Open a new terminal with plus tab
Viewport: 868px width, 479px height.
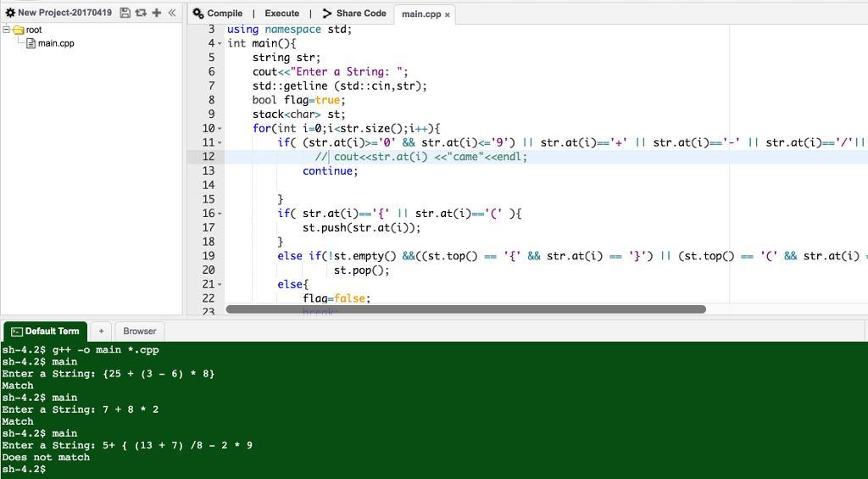click(101, 331)
